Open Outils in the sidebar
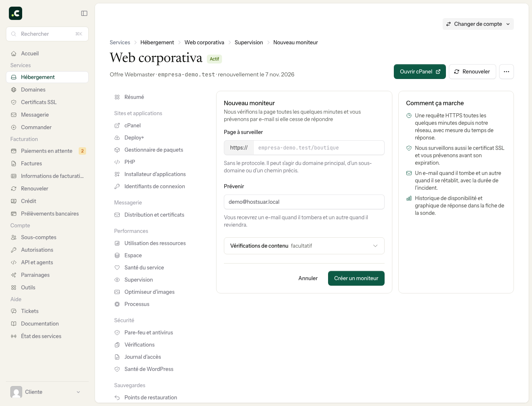This screenshot has height=406, width=532. (x=47, y=288)
